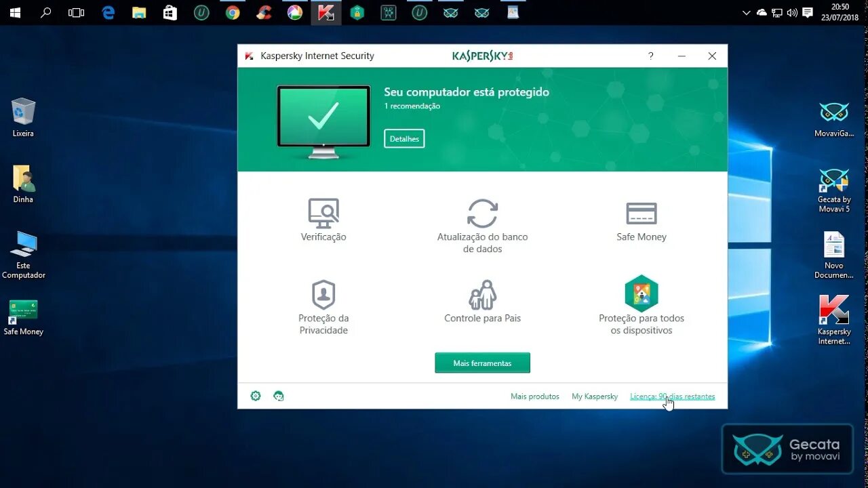Open the Licença dias restantes link

click(x=673, y=396)
